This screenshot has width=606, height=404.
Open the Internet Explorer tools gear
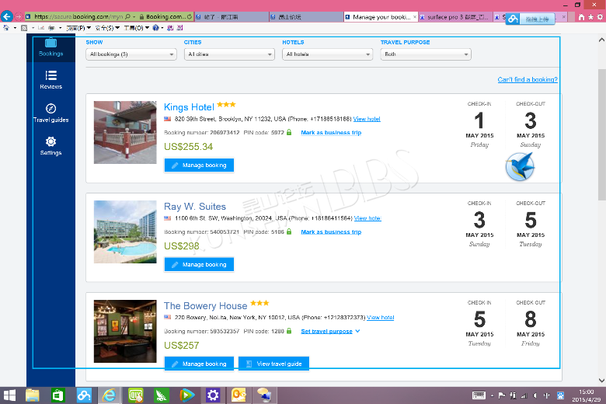pos(600,17)
